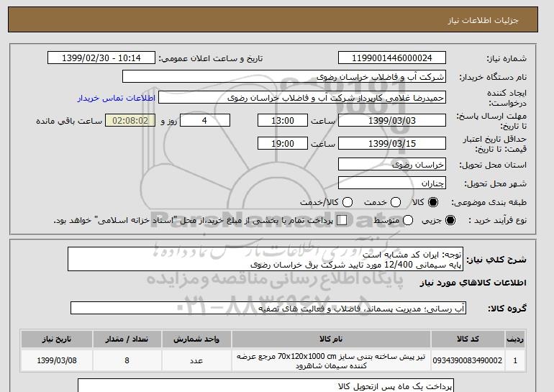This screenshot has height=392, width=554.
Task: Click the remaining time countdown 02:08:02
Action: pos(130,120)
